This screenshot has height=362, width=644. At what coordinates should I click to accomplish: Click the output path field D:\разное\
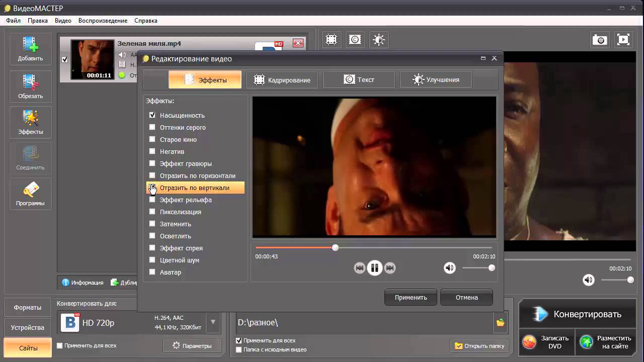(x=365, y=323)
